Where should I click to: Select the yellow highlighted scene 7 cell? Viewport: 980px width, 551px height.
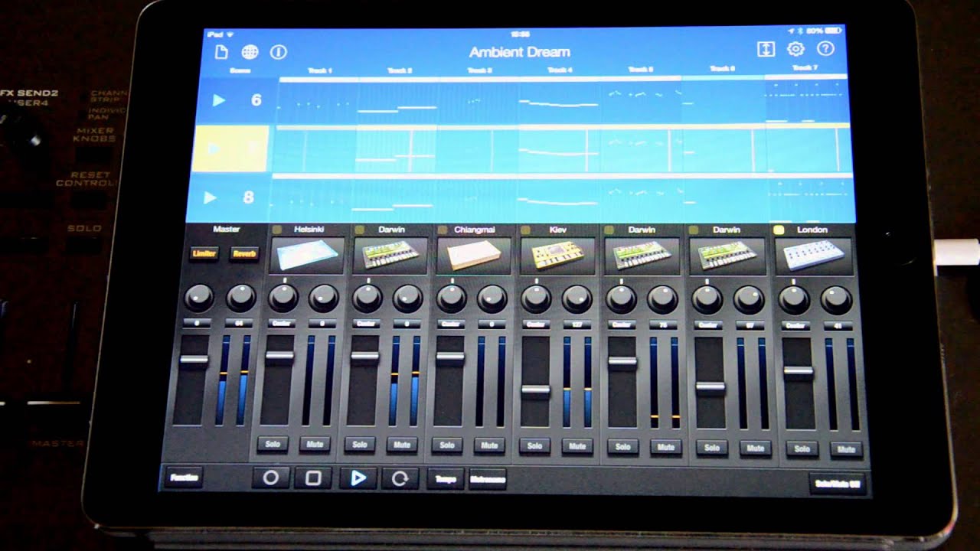point(230,149)
